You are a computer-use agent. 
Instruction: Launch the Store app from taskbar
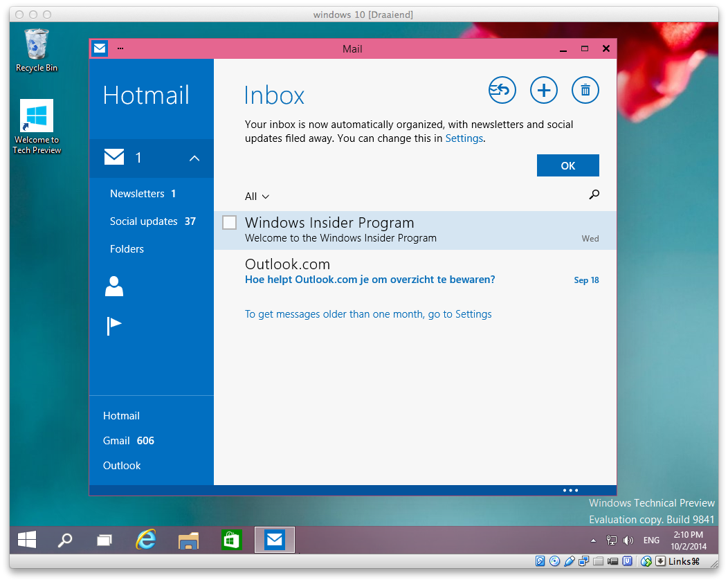(x=231, y=540)
